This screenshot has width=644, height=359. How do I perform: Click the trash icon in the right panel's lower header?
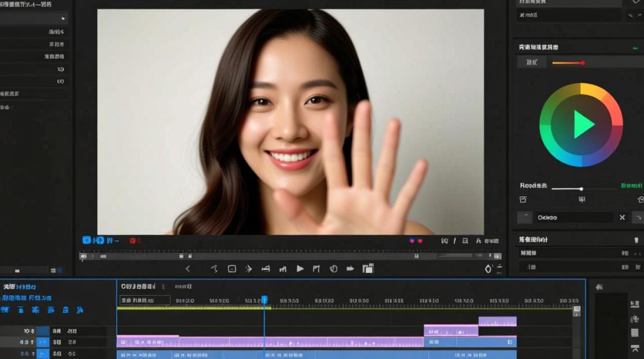pyautogui.click(x=636, y=240)
